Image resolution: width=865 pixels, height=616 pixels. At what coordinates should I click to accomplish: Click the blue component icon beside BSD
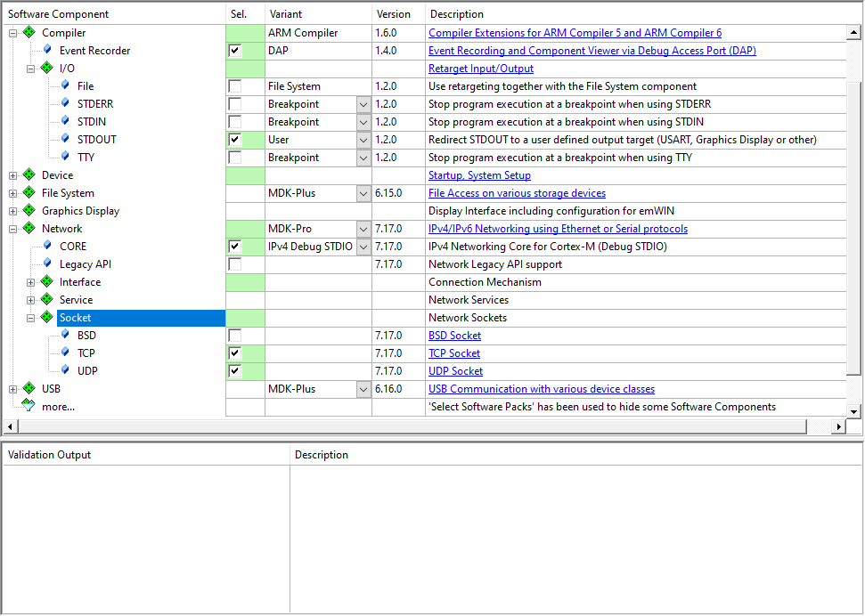65,334
